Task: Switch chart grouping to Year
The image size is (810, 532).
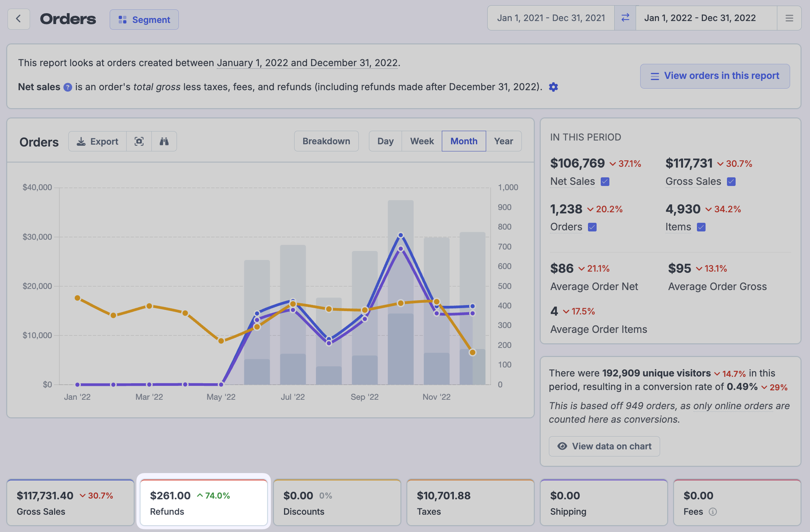Action: click(503, 141)
